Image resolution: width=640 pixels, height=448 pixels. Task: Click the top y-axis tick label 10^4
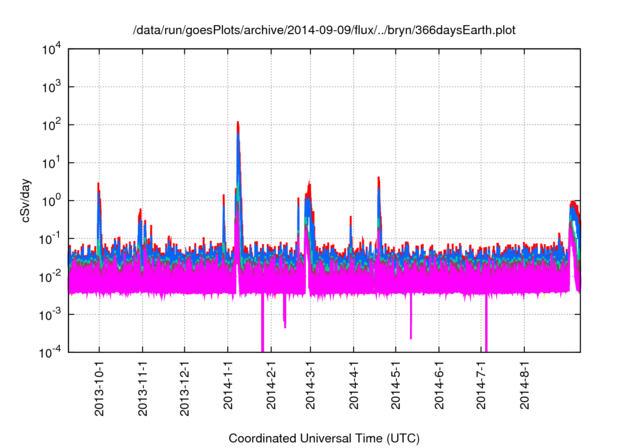point(53,48)
